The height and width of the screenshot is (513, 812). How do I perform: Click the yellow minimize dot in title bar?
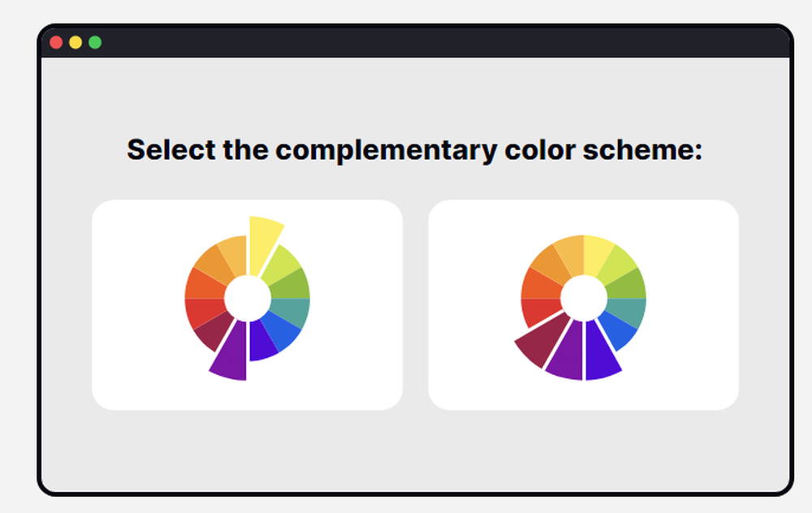76,42
